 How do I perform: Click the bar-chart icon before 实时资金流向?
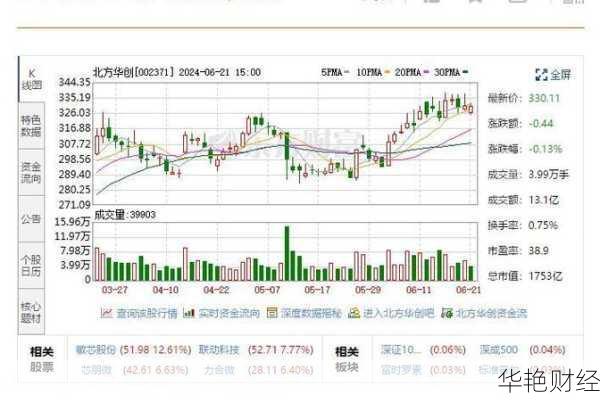click(189, 313)
